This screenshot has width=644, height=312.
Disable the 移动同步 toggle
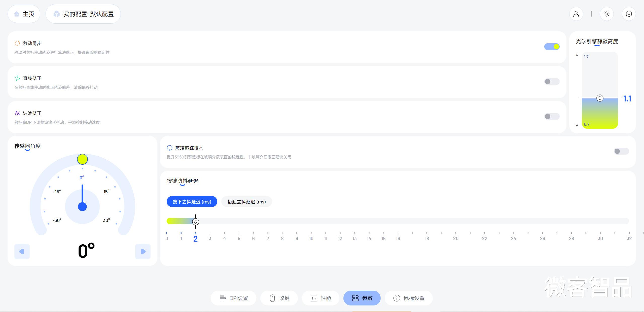coord(552,47)
